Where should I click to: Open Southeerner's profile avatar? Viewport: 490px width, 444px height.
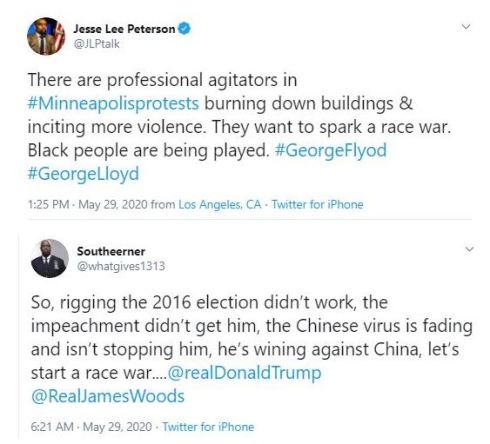pyautogui.click(x=50, y=258)
